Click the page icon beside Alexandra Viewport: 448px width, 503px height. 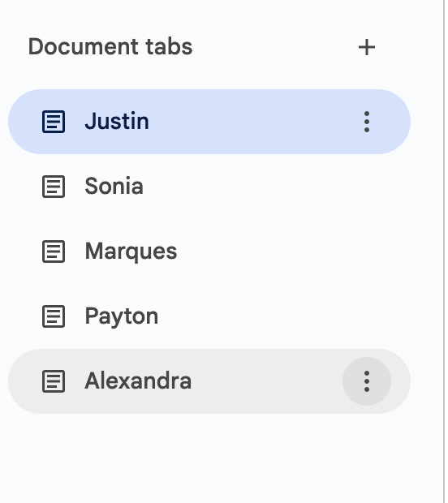[x=54, y=381]
